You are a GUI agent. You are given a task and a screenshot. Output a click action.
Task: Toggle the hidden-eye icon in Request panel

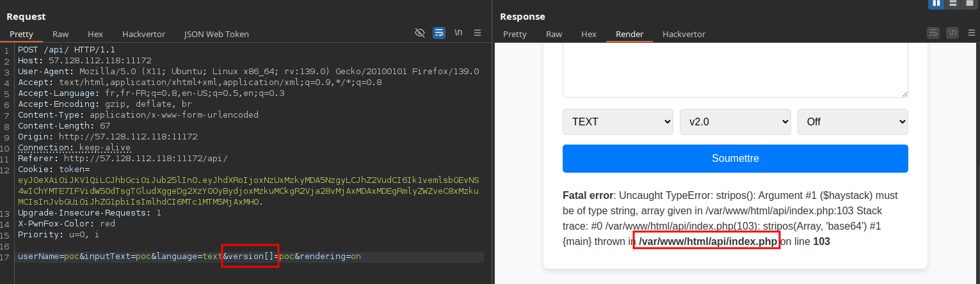tap(420, 33)
